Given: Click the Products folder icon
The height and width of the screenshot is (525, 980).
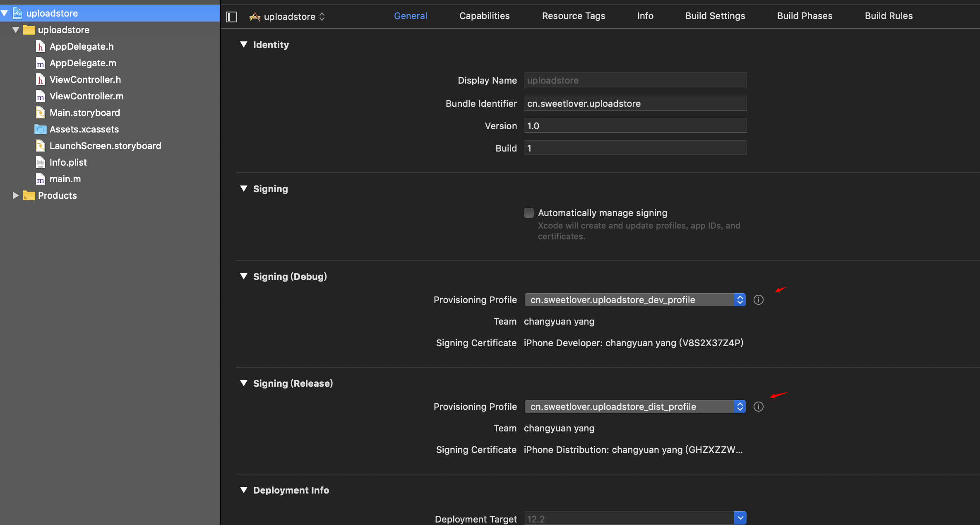Looking at the screenshot, I should tap(29, 195).
